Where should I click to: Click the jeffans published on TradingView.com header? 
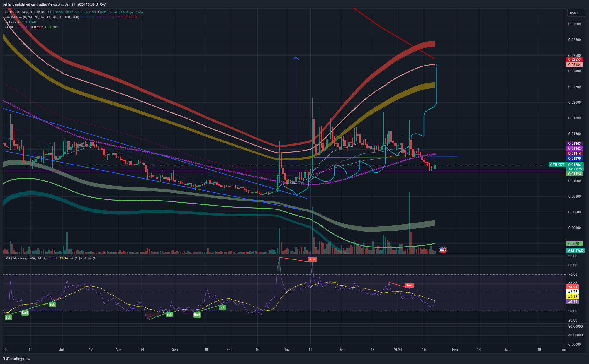point(55,4)
